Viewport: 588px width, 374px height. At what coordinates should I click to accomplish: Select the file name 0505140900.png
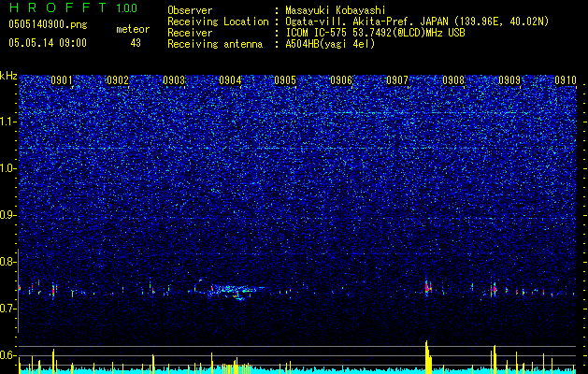pos(48,24)
